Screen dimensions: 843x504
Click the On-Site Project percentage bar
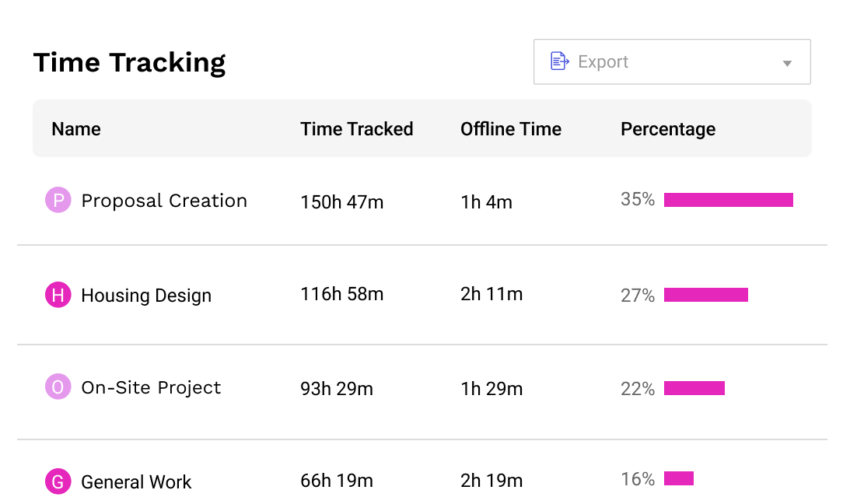[x=694, y=387]
